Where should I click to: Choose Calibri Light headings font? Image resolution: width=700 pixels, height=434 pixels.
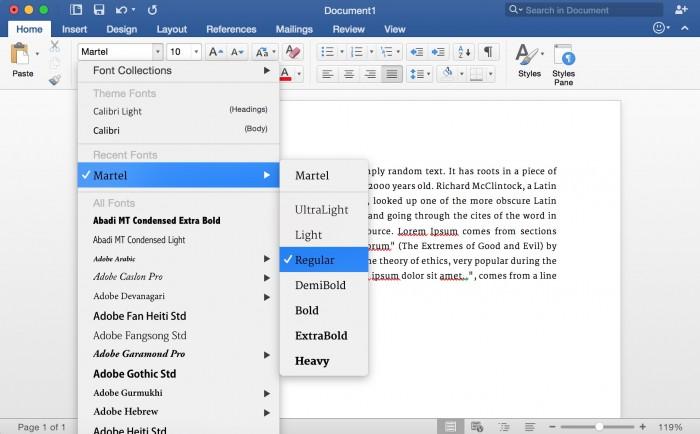point(179,111)
